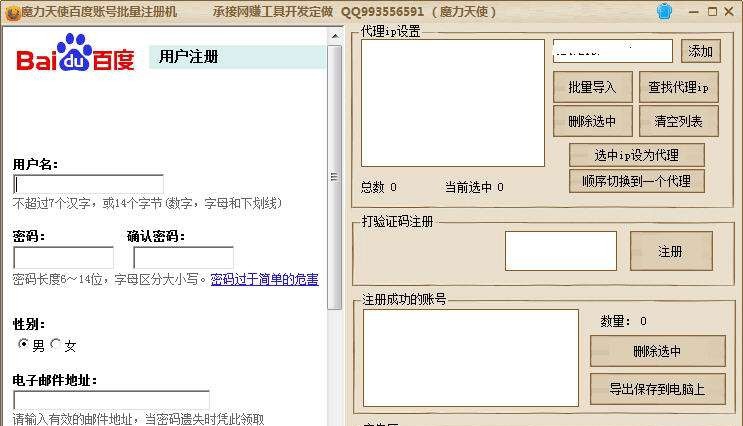Click the 性别: label

(29, 325)
